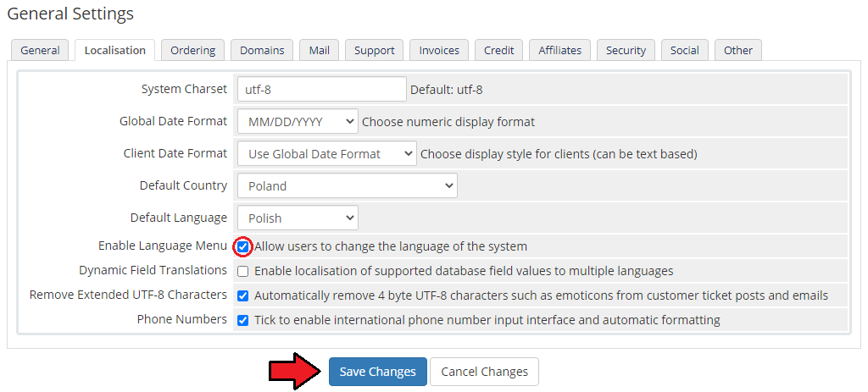Open the Social tab
This screenshot has width=868, height=392.
(685, 50)
